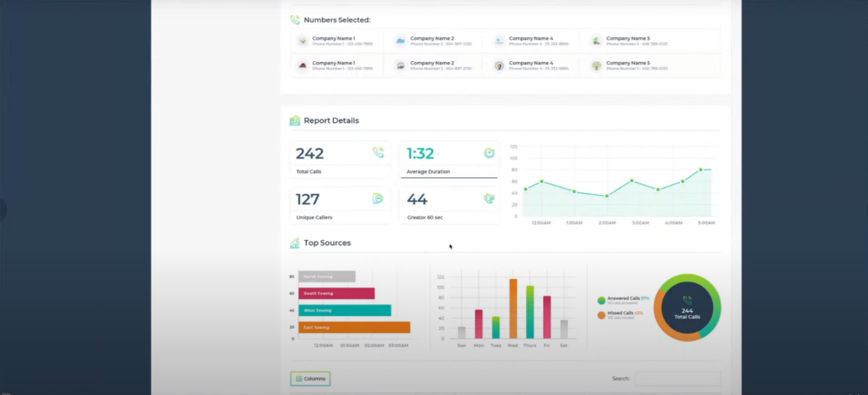This screenshot has height=395, width=868.
Task: Open the Columns button
Action: click(x=310, y=379)
